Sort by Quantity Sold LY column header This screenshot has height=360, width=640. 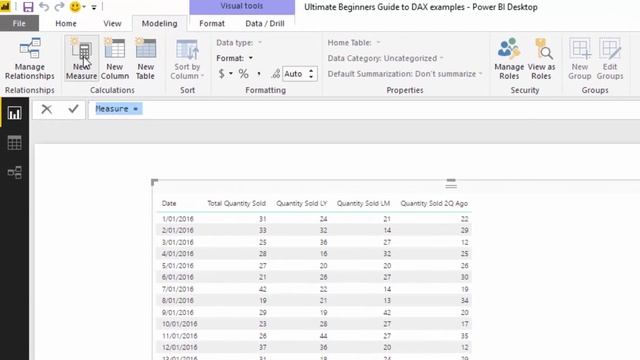[302, 203]
